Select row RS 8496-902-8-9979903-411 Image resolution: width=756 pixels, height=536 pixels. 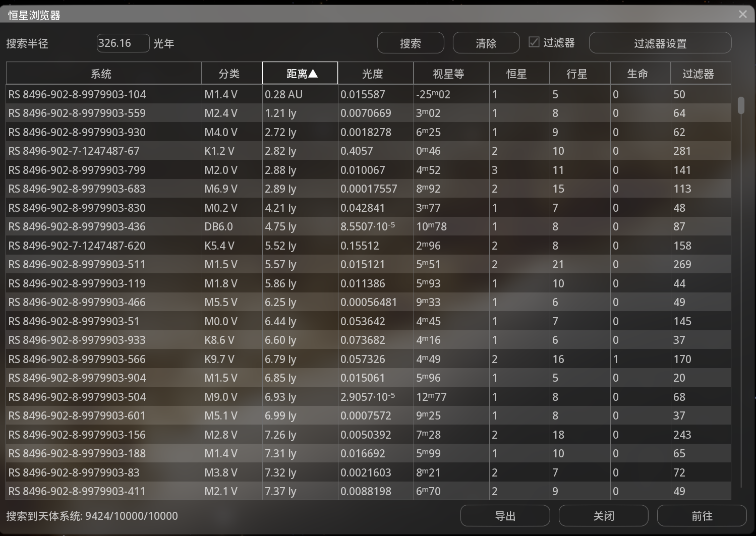pyautogui.click(x=369, y=491)
